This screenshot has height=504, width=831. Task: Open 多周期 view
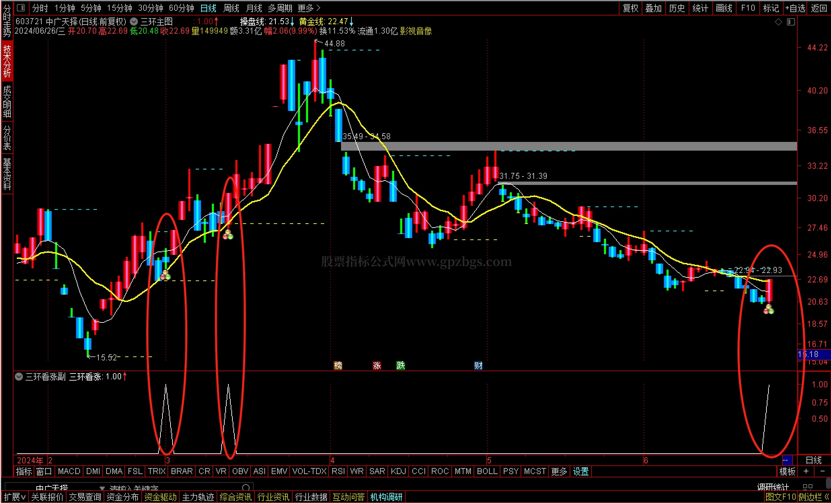(x=280, y=8)
